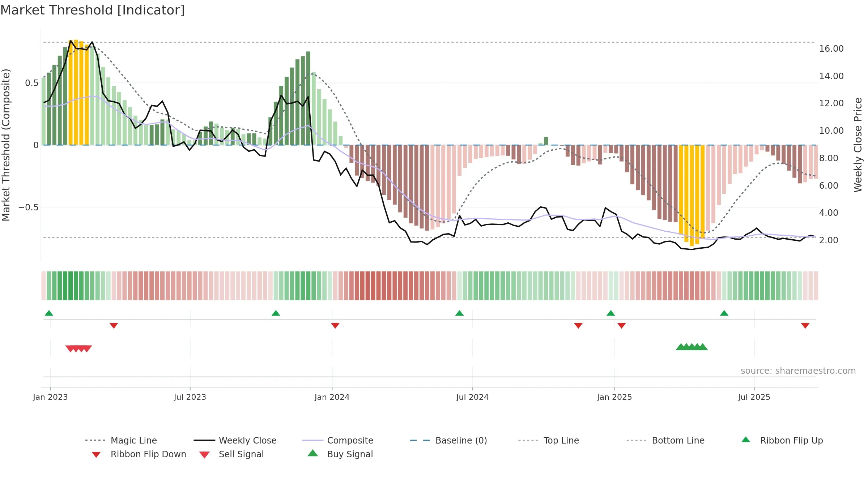Toggle the Bottom Line legend entry
Viewport: 868px width, 488px height.
click(665, 440)
